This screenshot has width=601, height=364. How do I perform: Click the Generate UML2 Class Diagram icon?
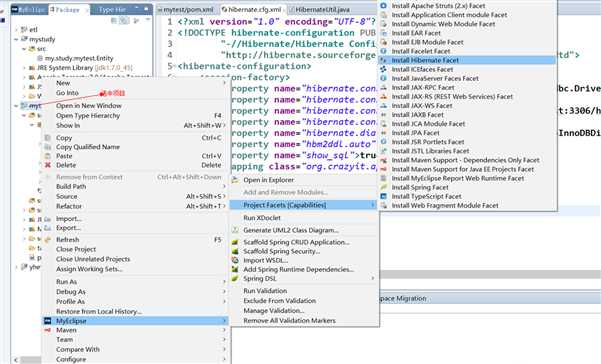[235, 230]
